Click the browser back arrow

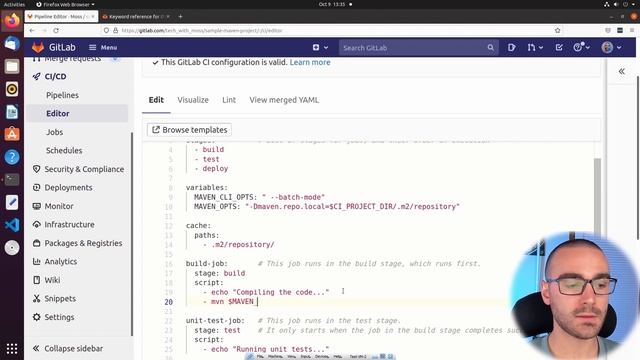click(x=32, y=31)
